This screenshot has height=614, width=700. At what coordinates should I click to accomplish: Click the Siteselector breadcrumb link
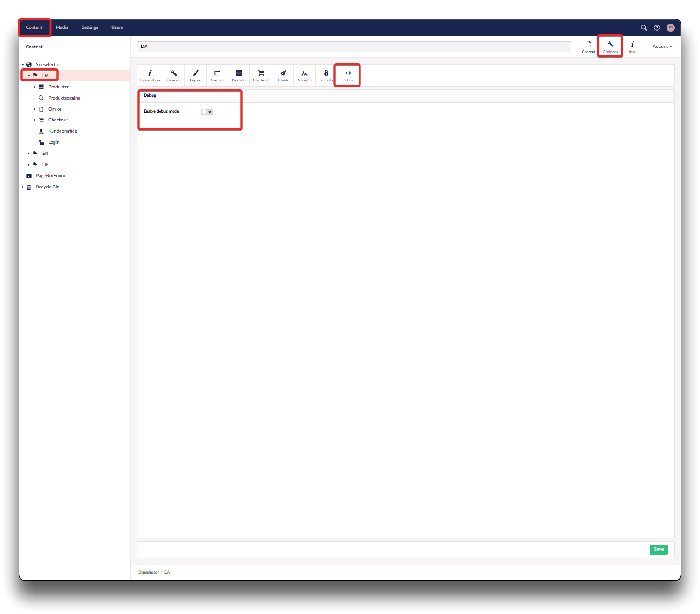[148, 572]
